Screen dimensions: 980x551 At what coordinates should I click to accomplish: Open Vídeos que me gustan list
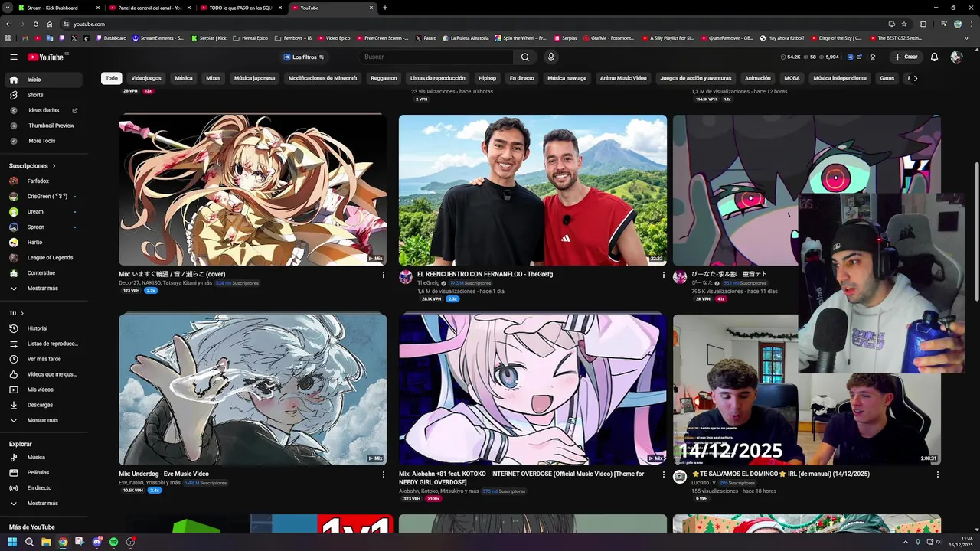43,374
